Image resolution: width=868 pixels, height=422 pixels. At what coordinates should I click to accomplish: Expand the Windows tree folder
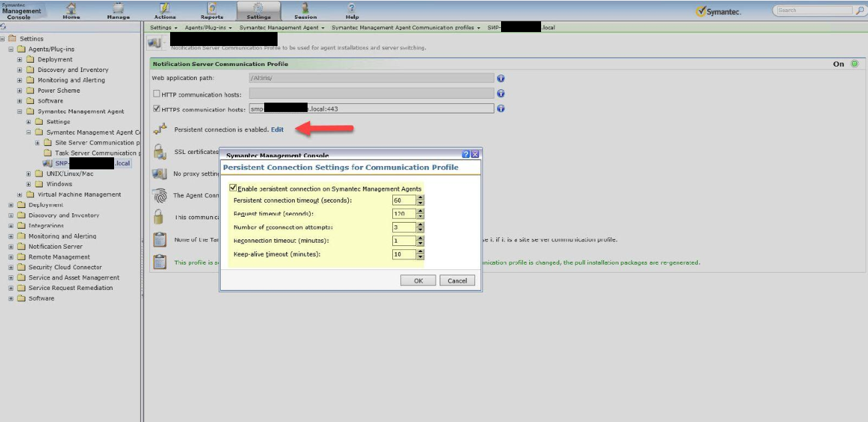pos(29,184)
